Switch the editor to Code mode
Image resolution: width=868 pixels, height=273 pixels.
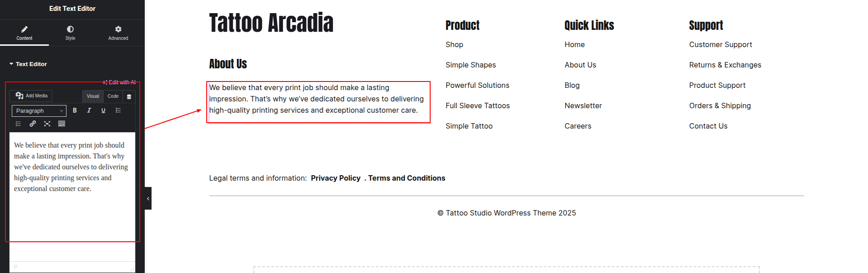(x=113, y=96)
